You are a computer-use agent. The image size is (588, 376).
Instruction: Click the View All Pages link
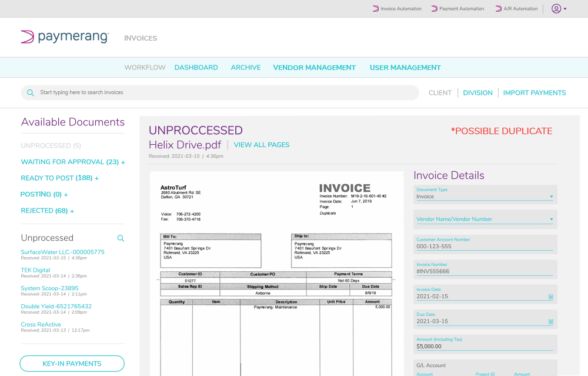tap(261, 145)
